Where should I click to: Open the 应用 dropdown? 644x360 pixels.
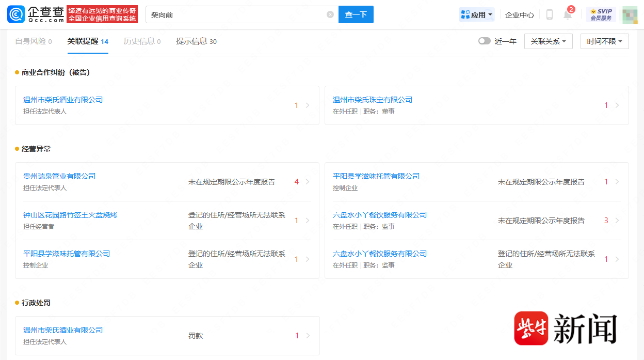(x=477, y=14)
